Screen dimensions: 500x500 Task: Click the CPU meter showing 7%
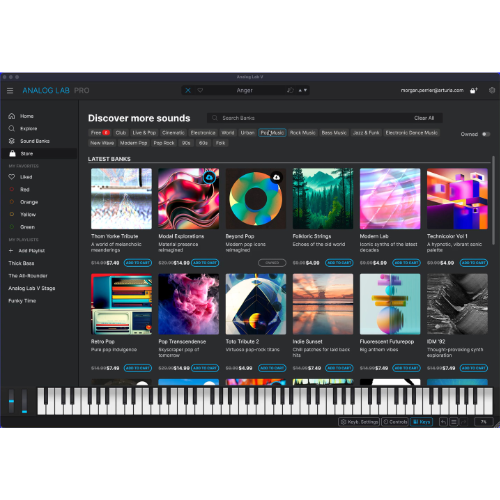tap(484, 422)
